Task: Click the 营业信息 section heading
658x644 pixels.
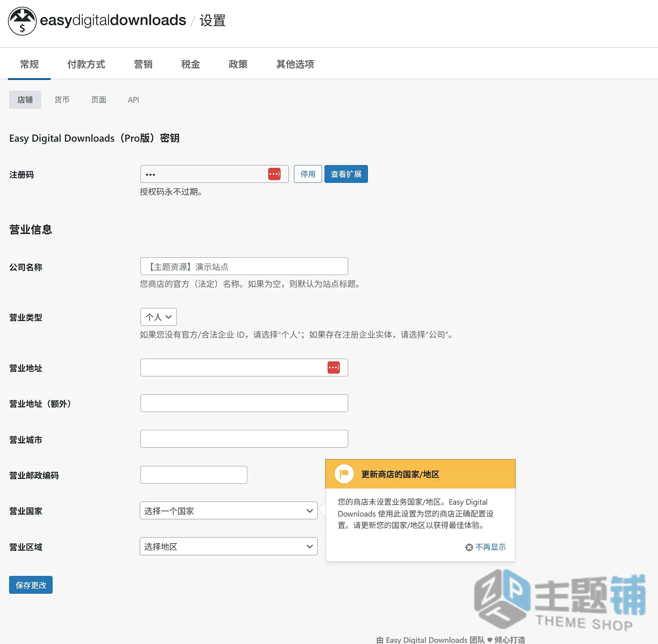Action: click(30, 230)
